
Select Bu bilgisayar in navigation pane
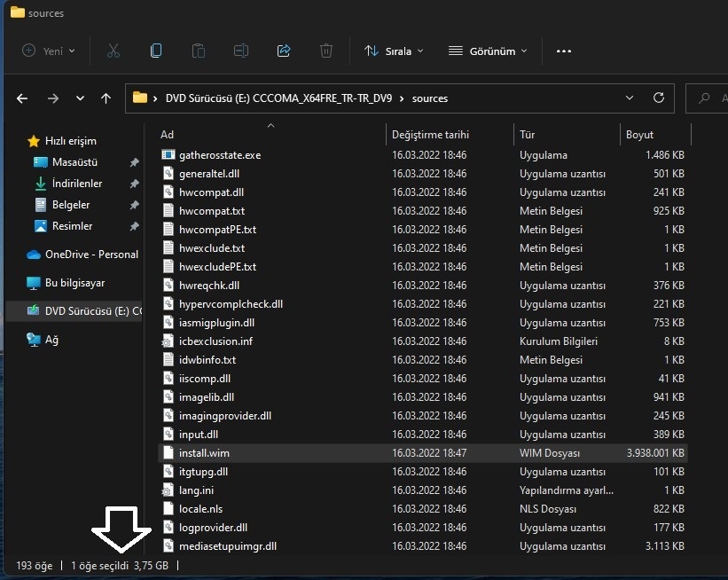click(74, 283)
